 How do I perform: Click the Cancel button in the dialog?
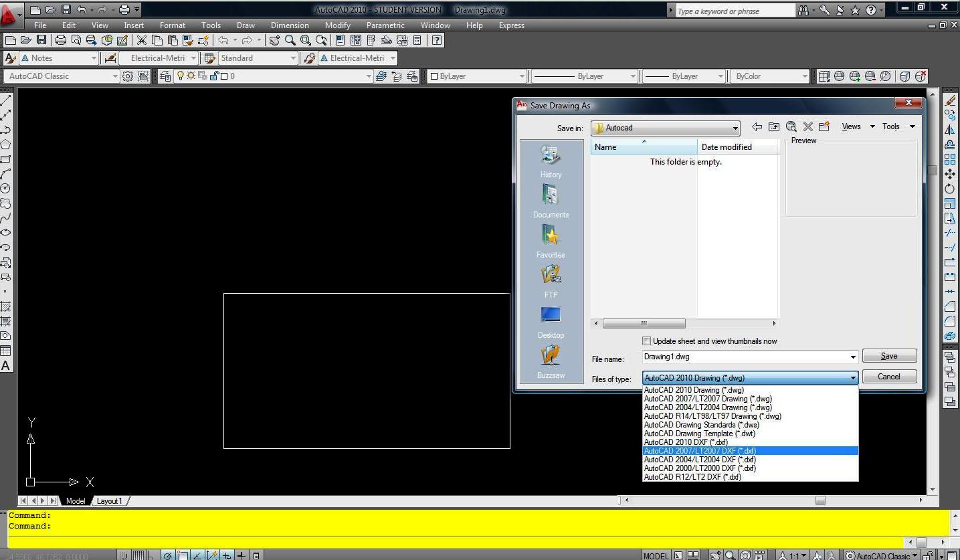pos(889,377)
